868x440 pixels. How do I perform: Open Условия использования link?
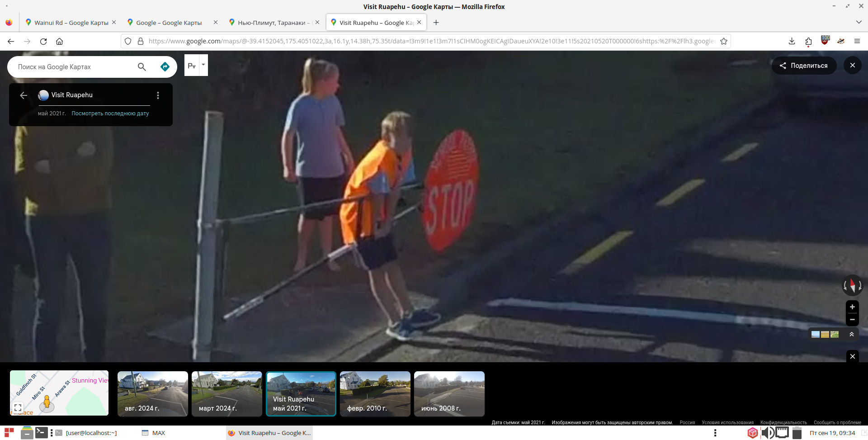click(727, 422)
